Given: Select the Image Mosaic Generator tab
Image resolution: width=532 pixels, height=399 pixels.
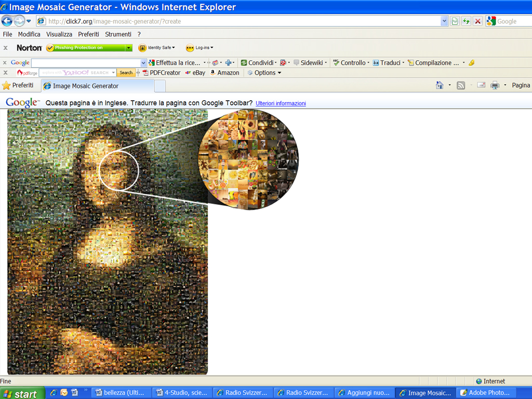Looking at the screenshot, I should [x=86, y=86].
